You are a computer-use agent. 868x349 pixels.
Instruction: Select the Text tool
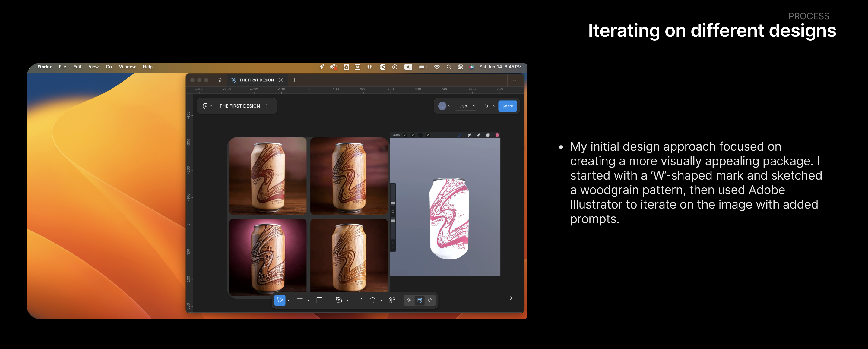(x=359, y=300)
